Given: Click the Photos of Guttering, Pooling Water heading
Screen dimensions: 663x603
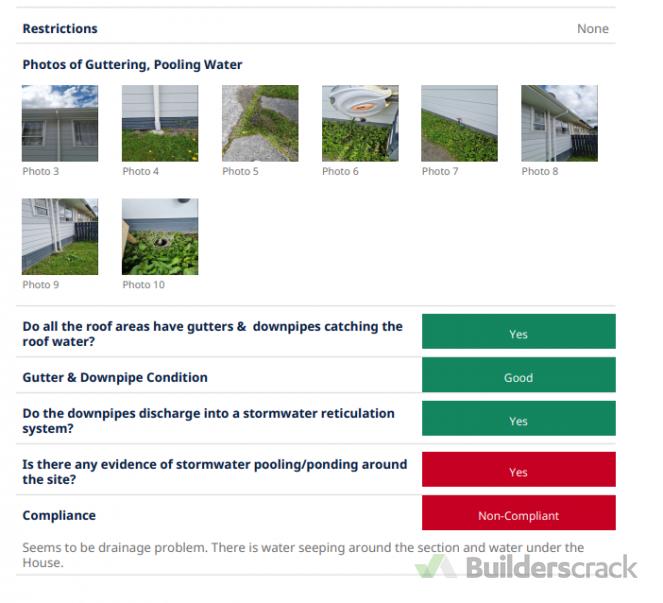Looking at the screenshot, I should pyautogui.click(x=132, y=65).
